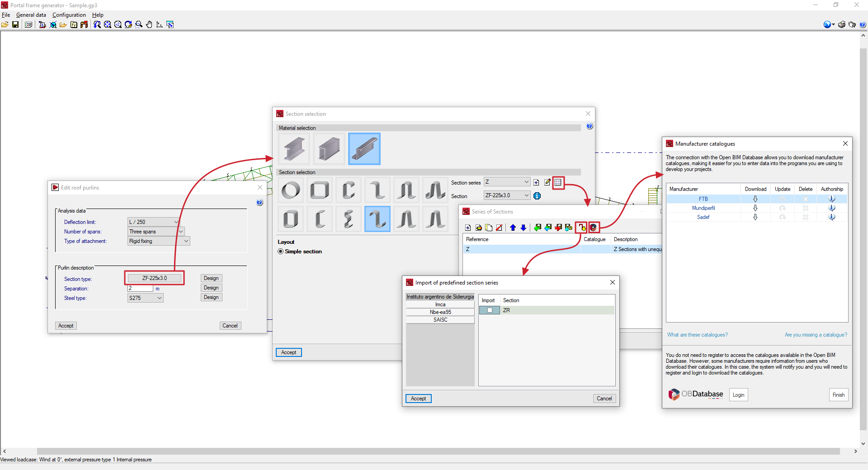Show section information via blue info icon

coord(537,196)
